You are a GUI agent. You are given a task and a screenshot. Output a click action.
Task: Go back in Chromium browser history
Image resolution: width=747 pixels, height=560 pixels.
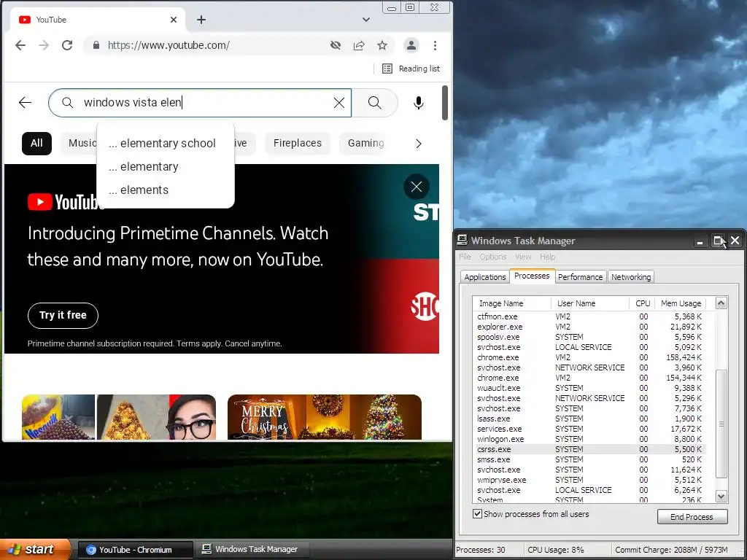20,45
